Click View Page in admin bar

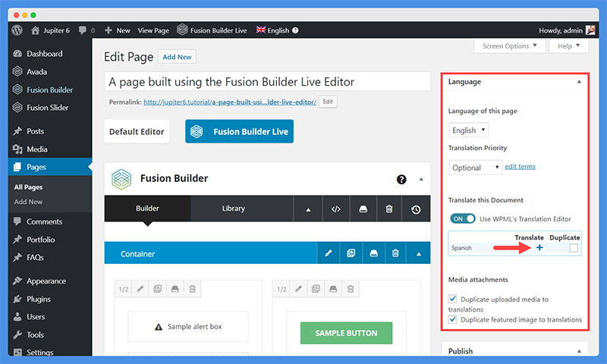pyautogui.click(x=153, y=30)
